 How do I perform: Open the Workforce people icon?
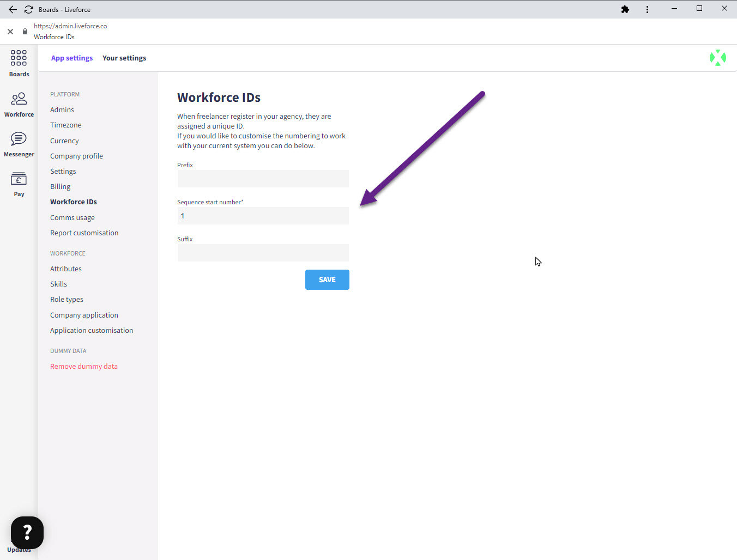pyautogui.click(x=19, y=99)
